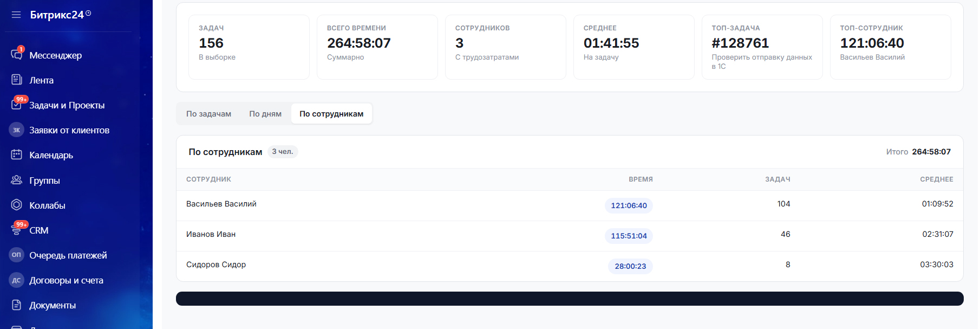Click the Задач column header

[x=778, y=179]
